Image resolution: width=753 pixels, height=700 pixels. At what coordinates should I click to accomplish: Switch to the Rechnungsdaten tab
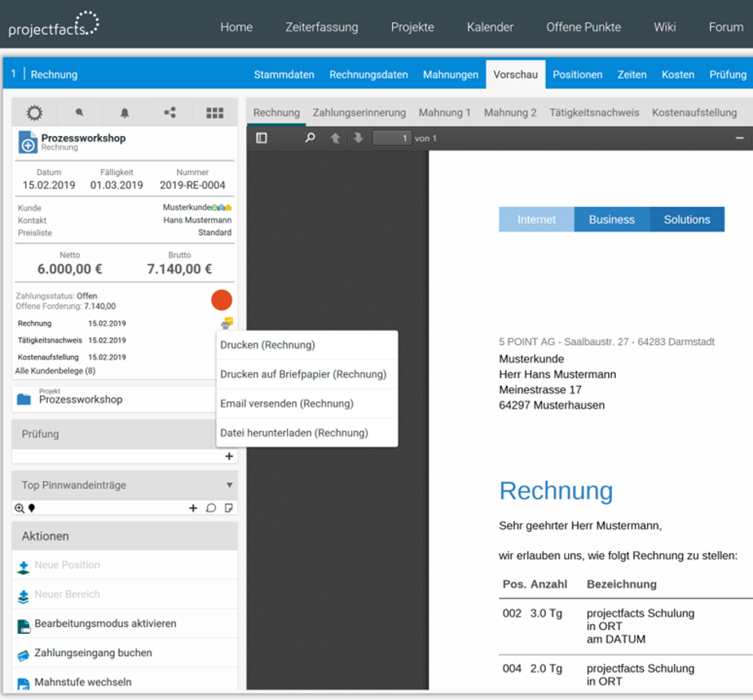pos(368,74)
